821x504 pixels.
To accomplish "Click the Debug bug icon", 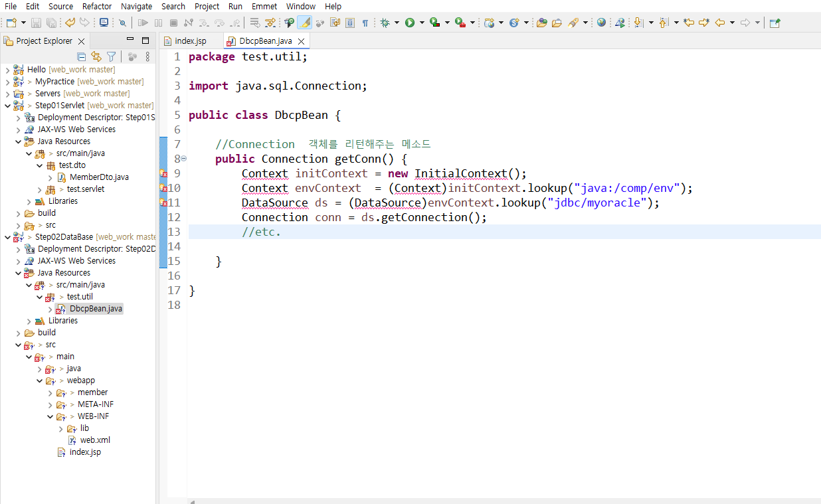I will coord(385,23).
